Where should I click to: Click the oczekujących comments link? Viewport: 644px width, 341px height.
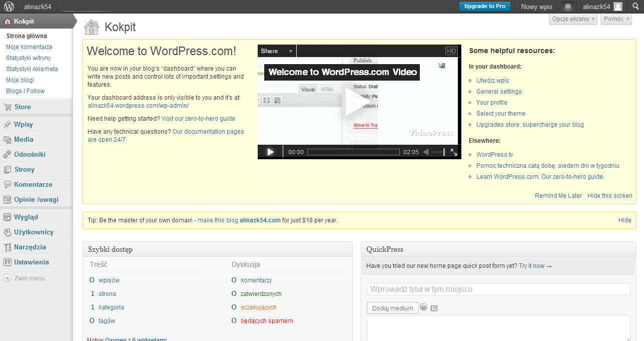(259, 307)
